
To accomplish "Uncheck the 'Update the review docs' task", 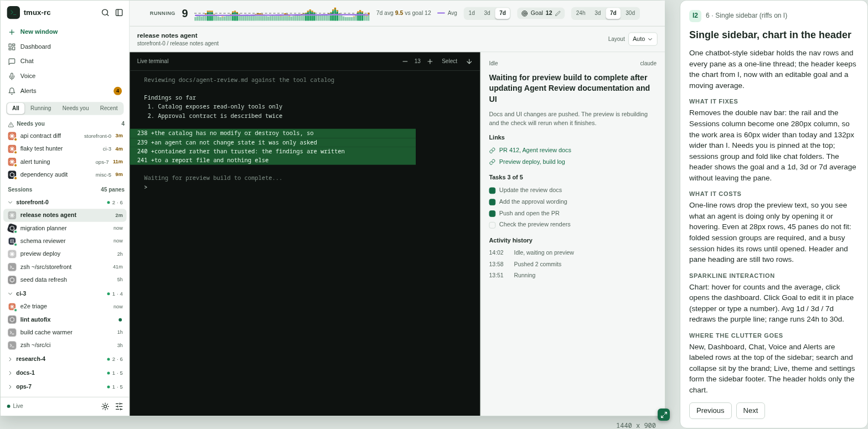I will click(x=492, y=190).
